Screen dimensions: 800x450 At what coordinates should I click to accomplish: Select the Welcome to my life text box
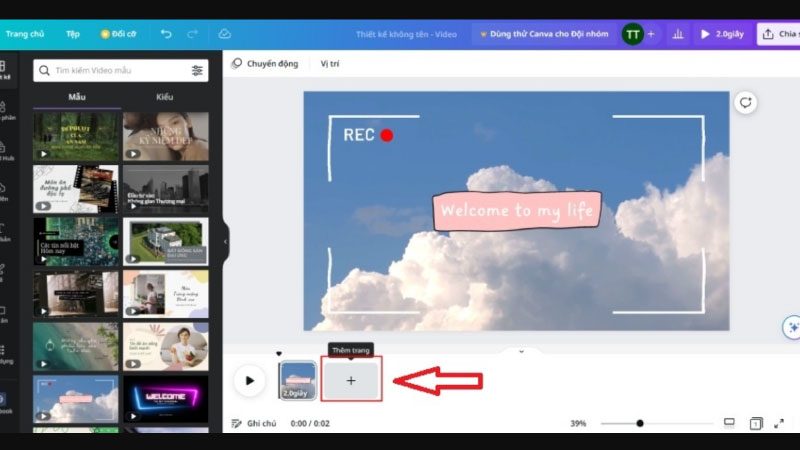[517, 210]
